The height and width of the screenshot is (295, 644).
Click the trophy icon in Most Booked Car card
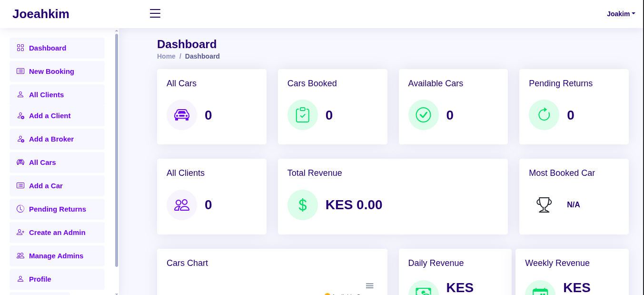tap(544, 204)
